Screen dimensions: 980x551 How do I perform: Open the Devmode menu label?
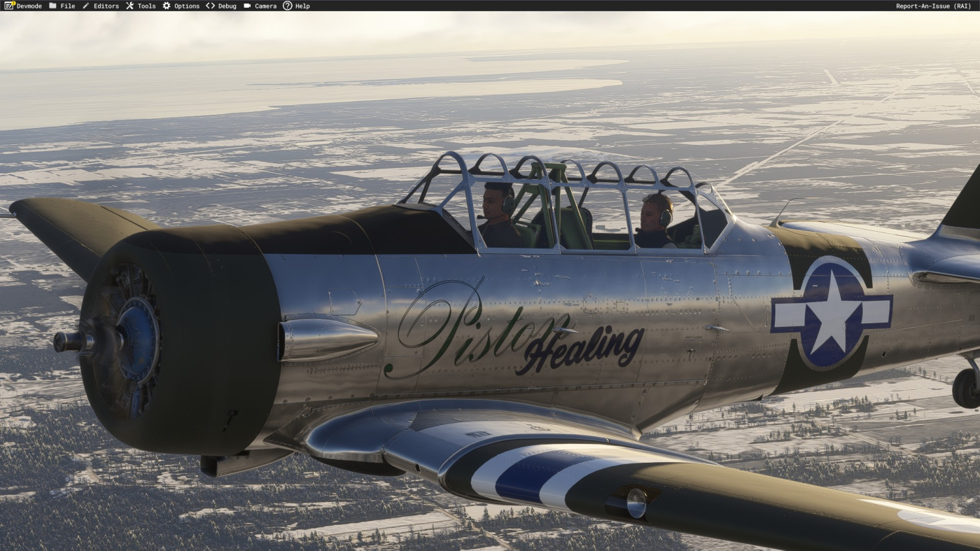[x=29, y=6]
